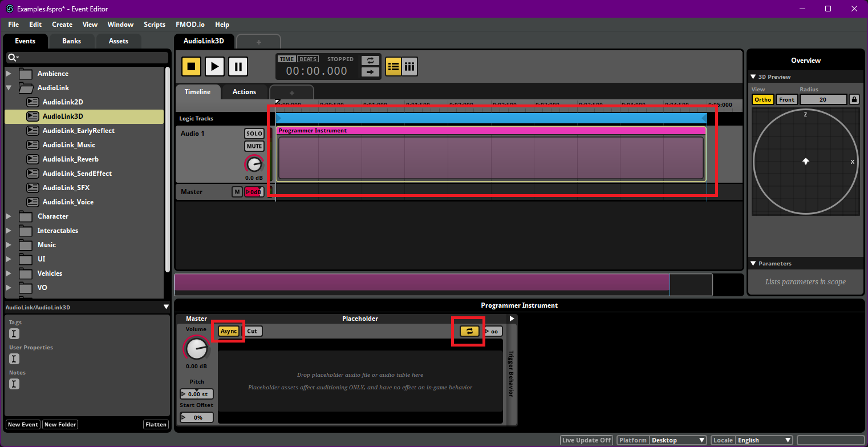Start playback with the Play button
The image size is (868, 447).
pos(214,66)
